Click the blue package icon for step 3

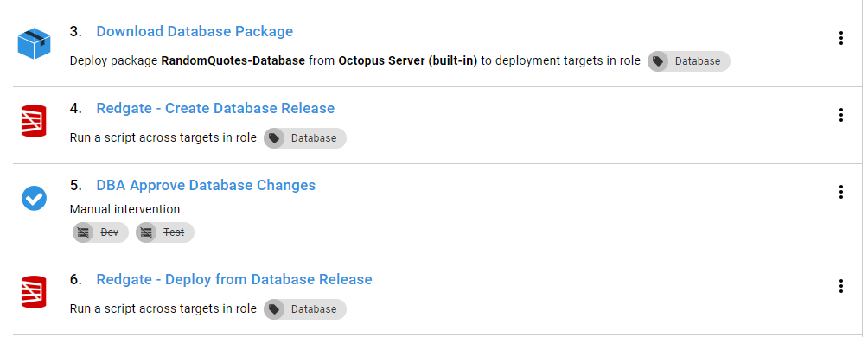(34, 44)
